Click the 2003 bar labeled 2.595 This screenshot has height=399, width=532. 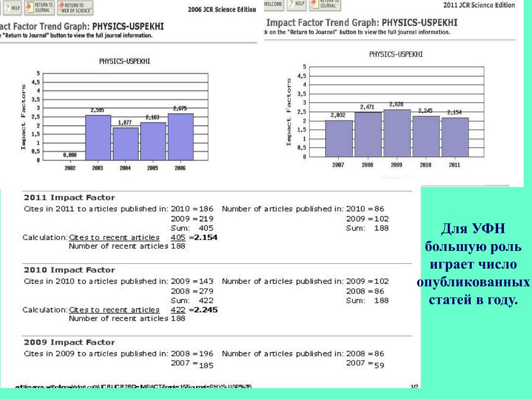(98, 137)
